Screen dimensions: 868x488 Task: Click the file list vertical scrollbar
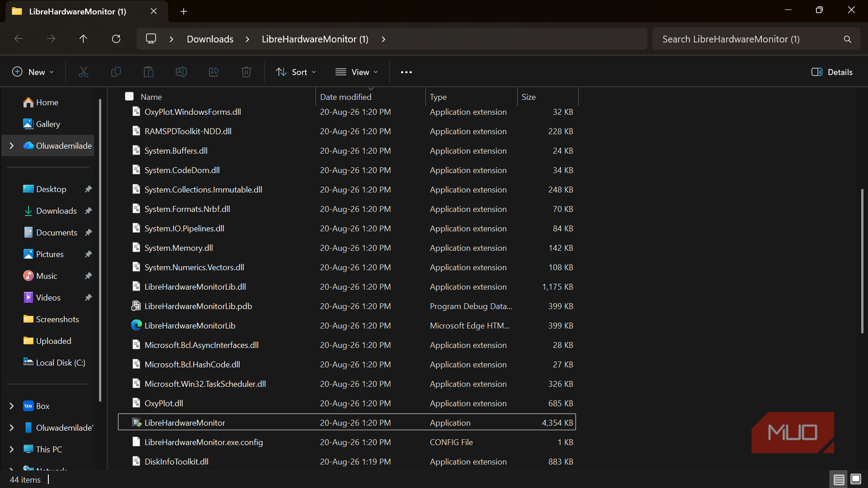tap(862, 260)
